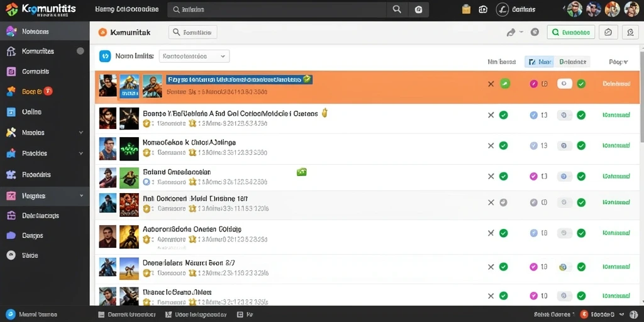Toggle the pill switch in Roh Dotidonerd row
The width and height of the screenshot is (644, 322).
tap(565, 202)
